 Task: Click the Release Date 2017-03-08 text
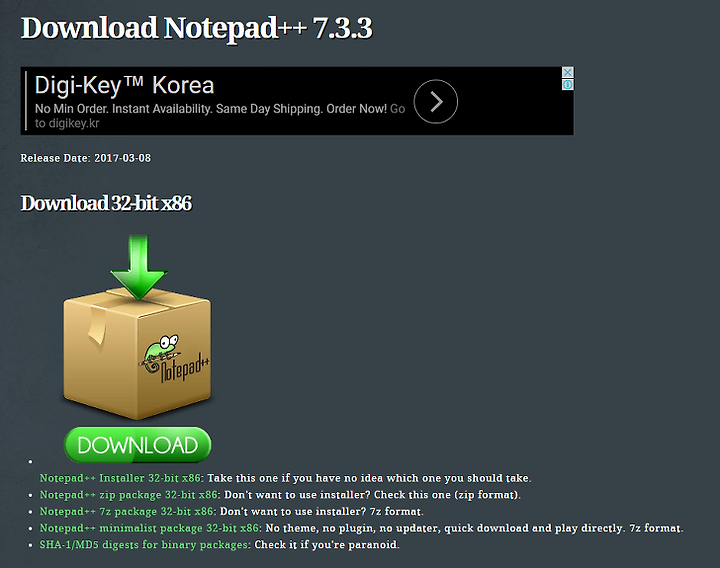[85, 158]
